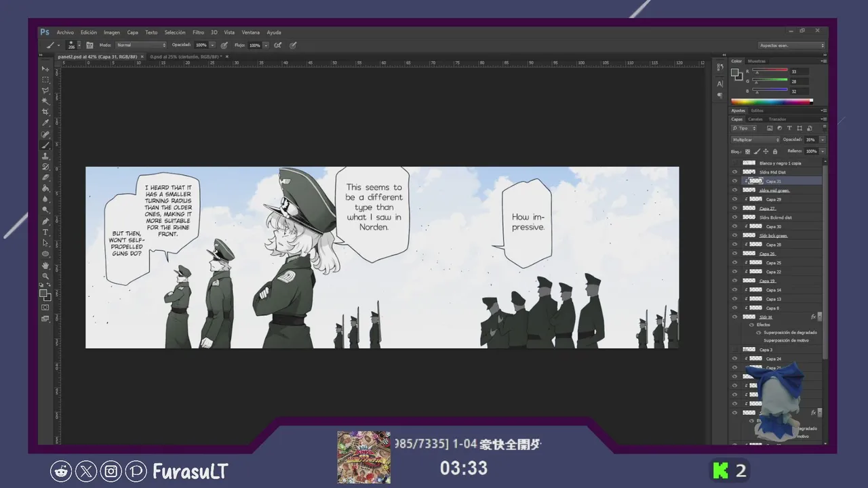Toggle pressure for size icon

point(293,45)
